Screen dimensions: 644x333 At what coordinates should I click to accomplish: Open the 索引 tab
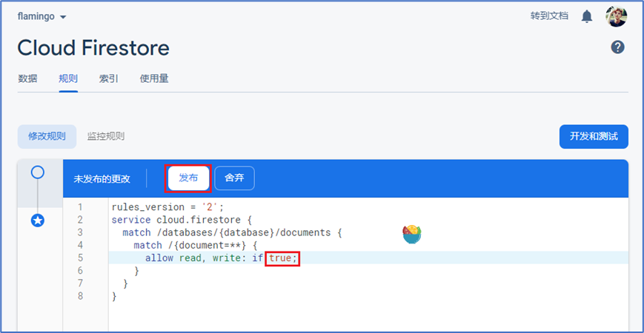tap(109, 78)
